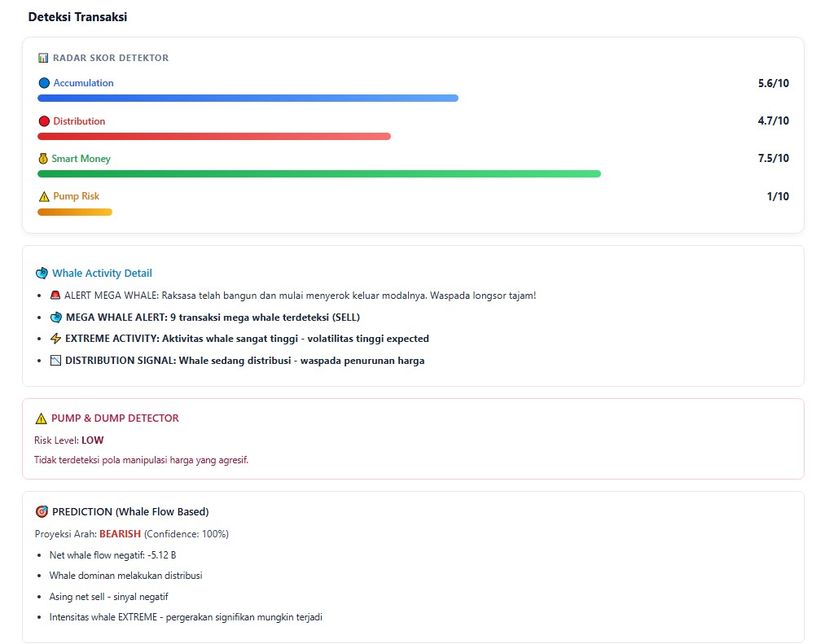Click the whale icon beside Whale Activity Detail
The image size is (825, 644).
click(42, 274)
